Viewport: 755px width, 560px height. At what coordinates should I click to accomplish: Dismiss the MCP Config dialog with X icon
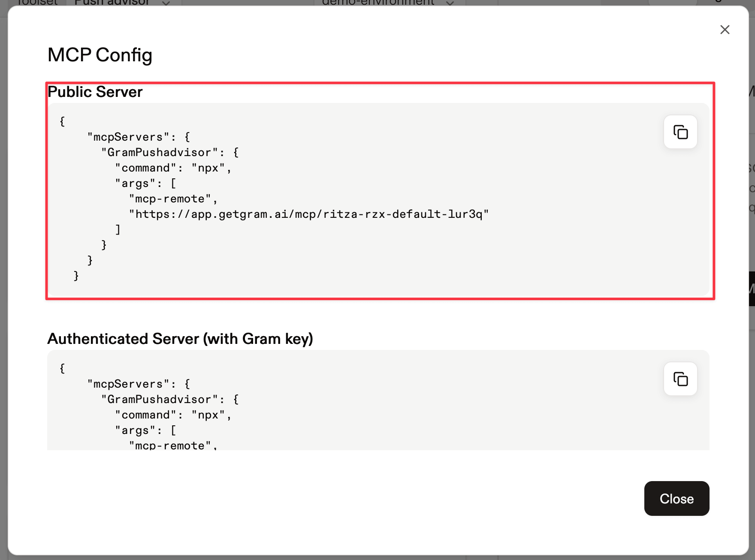pos(725,30)
